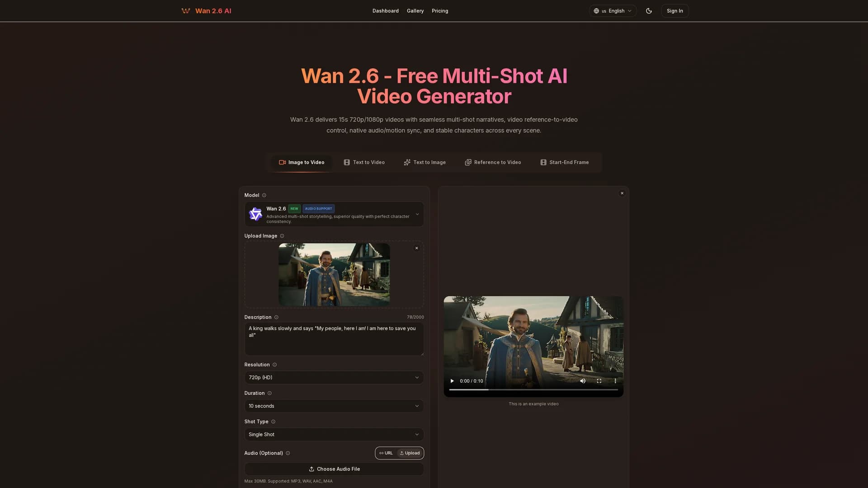Screen dimensions: 868x488
Task: Open the English language dropdown
Action: pyautogui.click(x=613, y=11)
